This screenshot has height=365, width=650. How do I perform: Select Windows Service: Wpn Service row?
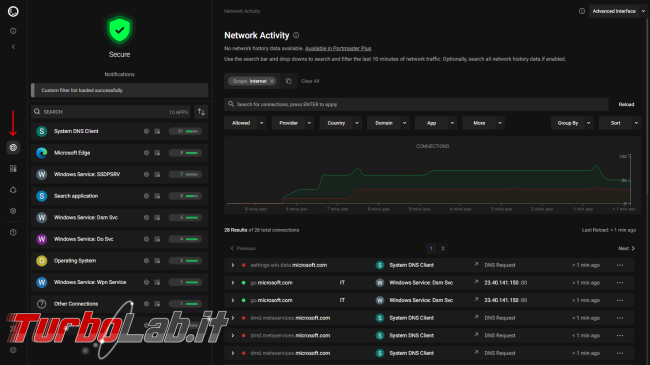coord(119,282)
